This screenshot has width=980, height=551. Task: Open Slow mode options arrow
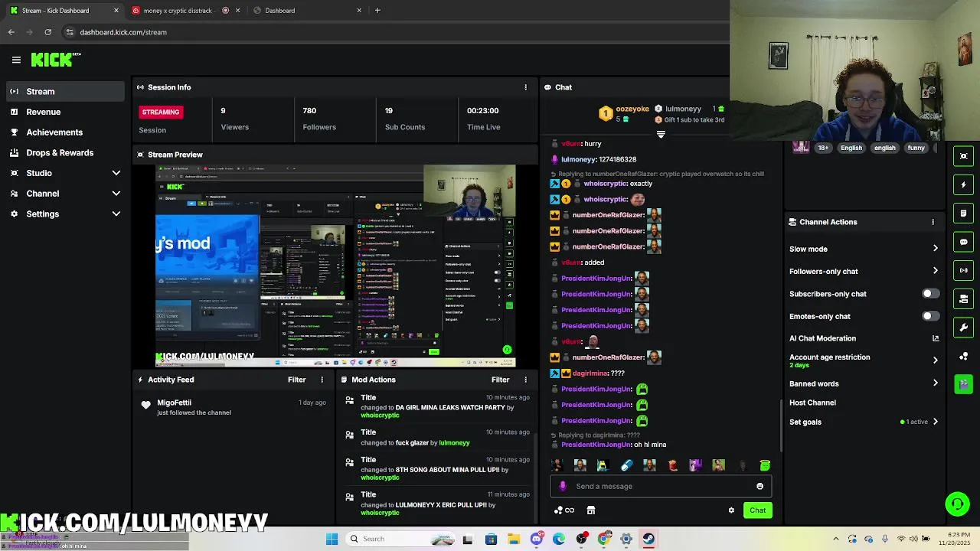[935, 249]
